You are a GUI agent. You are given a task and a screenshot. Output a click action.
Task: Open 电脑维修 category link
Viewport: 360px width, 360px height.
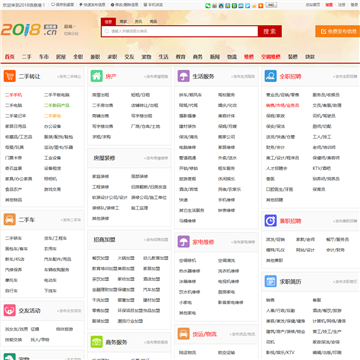188,147
